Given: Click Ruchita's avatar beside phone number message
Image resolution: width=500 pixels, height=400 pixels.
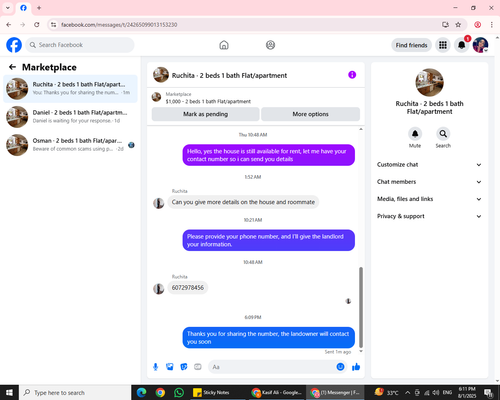Looking at the screenshot, I should tap(158, 289).
